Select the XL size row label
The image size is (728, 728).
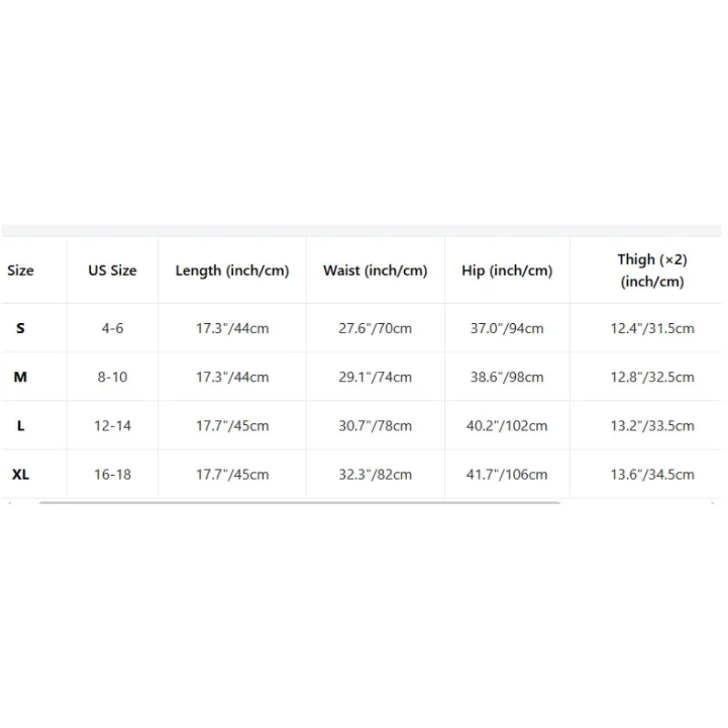20,474
